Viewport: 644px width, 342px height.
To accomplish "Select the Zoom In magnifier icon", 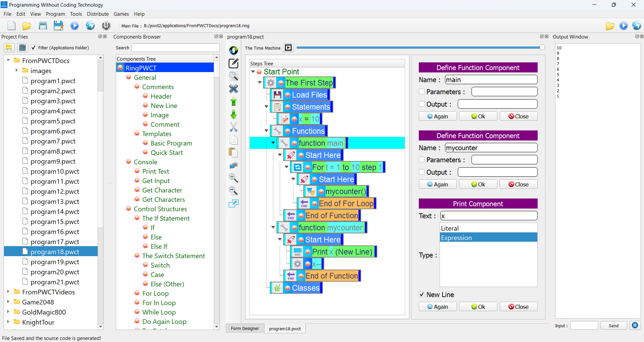I will click(x=233, y=178).
